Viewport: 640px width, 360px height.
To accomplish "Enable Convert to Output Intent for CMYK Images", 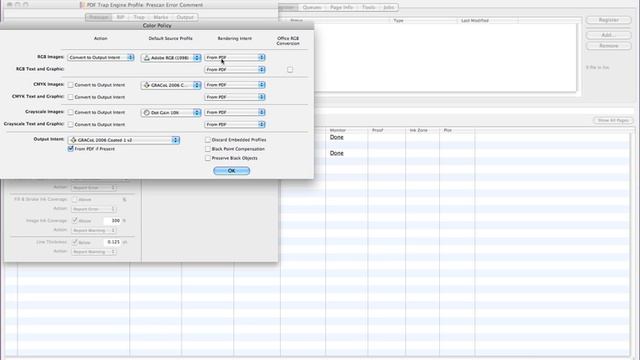I will click(x=71, y=85).
